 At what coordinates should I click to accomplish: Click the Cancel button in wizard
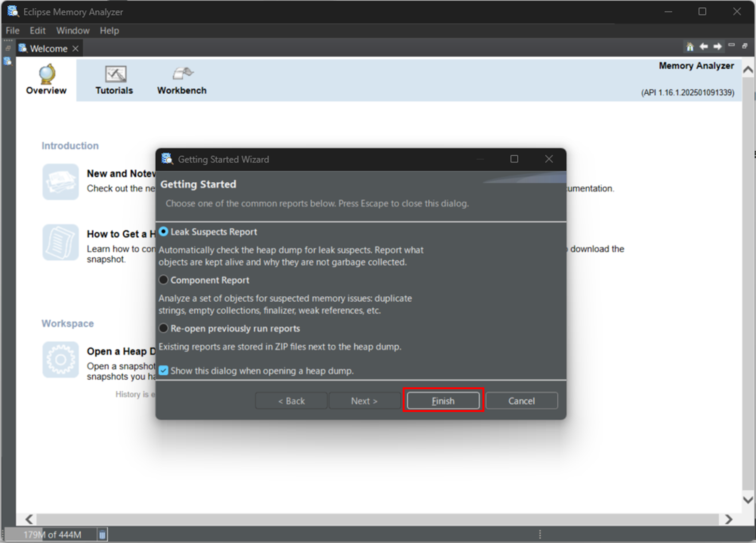[x=521, y=401]
